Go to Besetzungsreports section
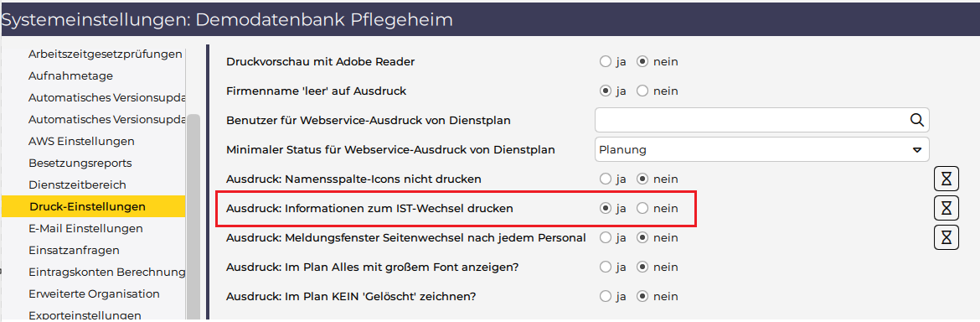 pos(80,164)
